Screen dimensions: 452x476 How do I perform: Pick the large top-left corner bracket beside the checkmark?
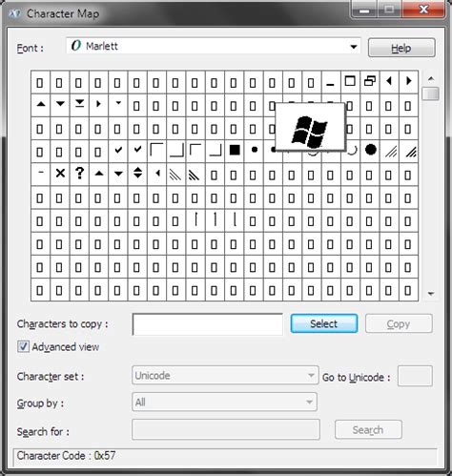pyautogui.click(x=157, y=151)
